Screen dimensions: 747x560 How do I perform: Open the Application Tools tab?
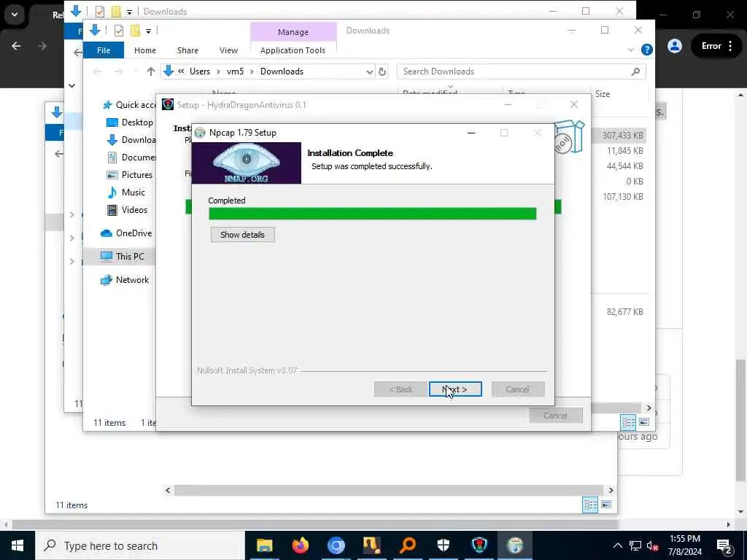[293, 50]
